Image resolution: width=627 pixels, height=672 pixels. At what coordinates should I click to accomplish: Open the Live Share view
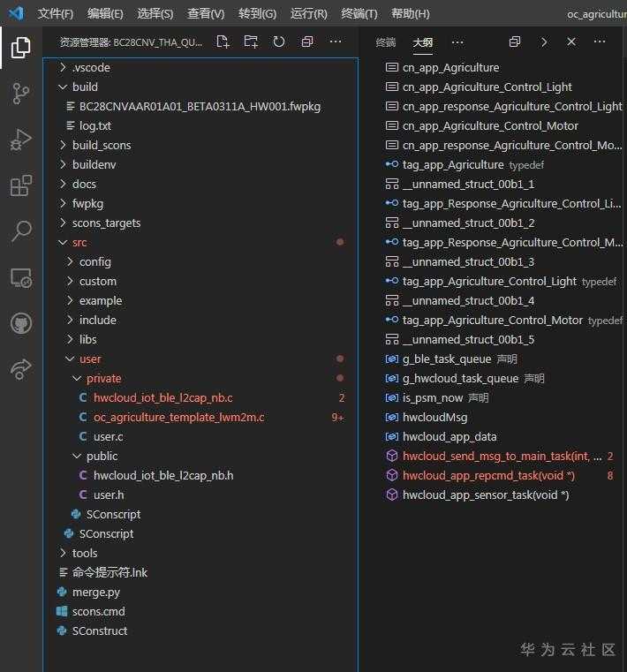[x=20, y=369]
